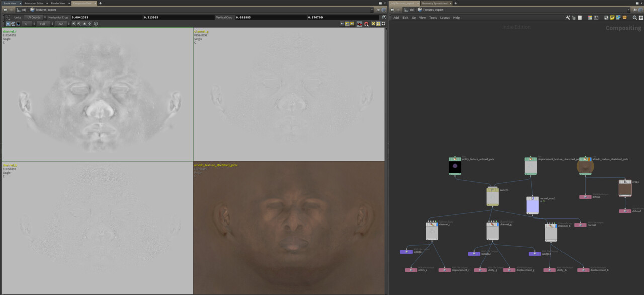Open the find node magnifier in network editor
The height and width of the screenshot is (295, 644).
635,17
